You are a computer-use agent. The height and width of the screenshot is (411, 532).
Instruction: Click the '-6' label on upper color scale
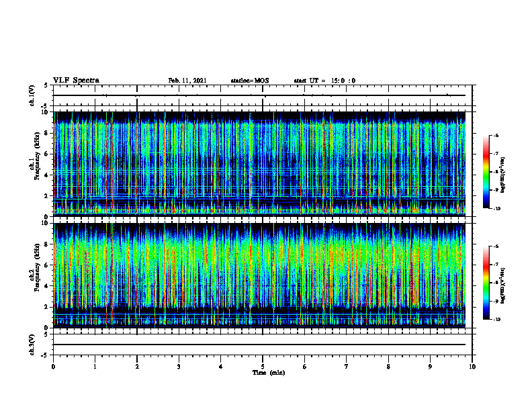tap(496, 135)
